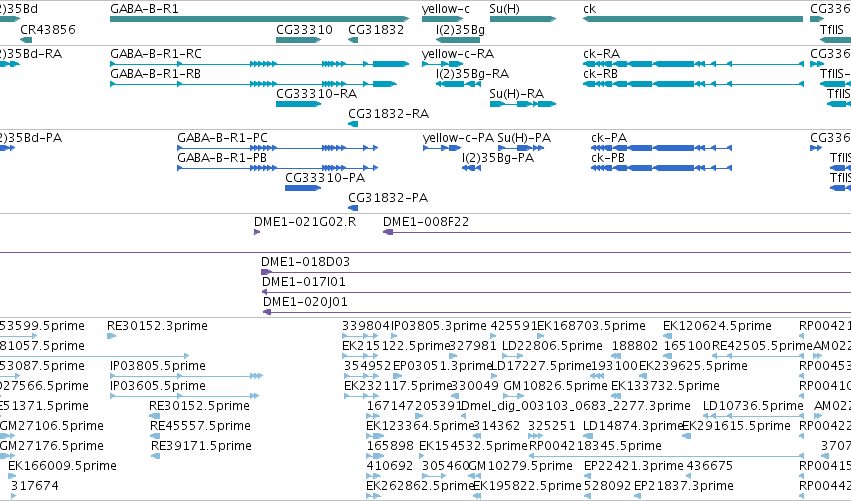The image size is (851, 501).
Task: Open the DME1-021G02.R clone feature
Action: (257, 232)
